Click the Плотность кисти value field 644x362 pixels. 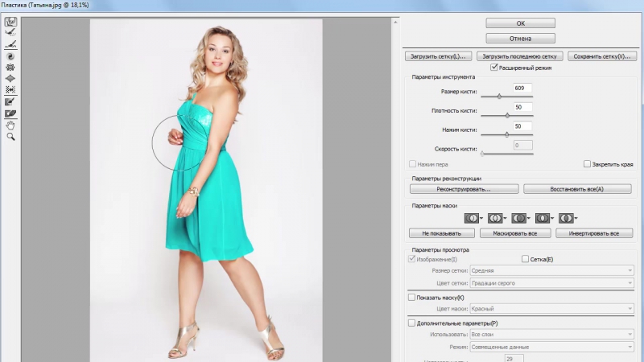pyautogui.click(x=522, y=107)
